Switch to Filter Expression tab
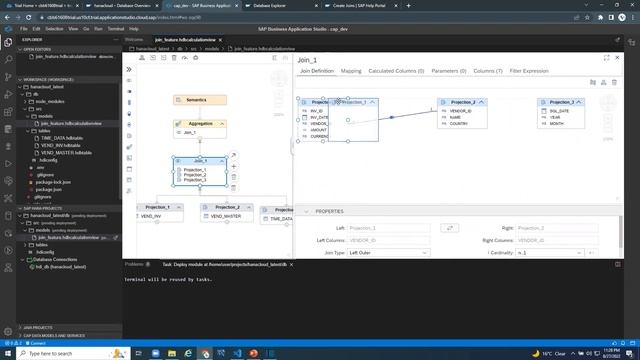The width and height of the screenshot is (640, 360). (529, 71)
